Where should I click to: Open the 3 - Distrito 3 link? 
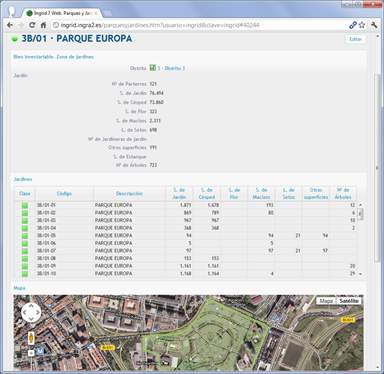click(x=171, y=68)
